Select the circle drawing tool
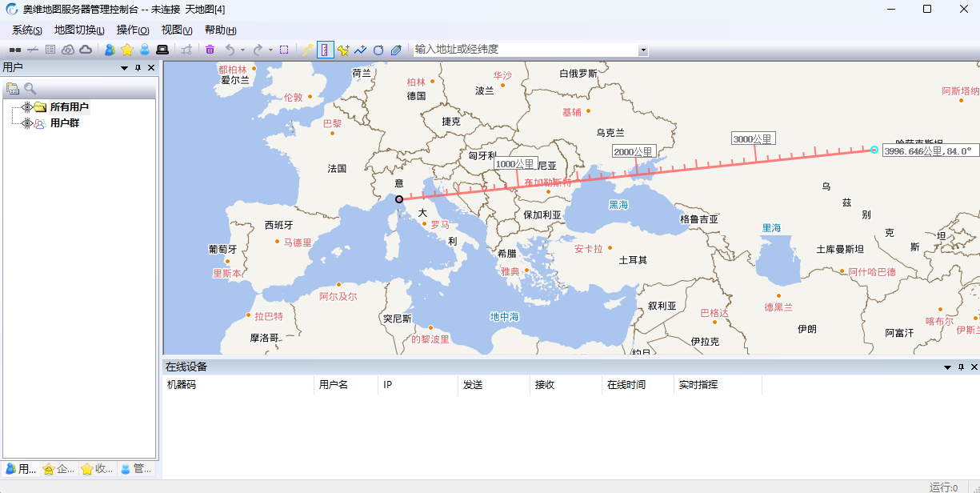 pos(378,50)
